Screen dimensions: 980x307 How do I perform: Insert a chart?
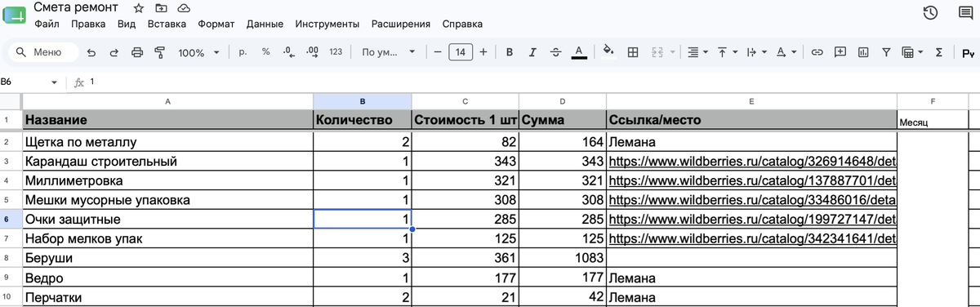[x=862, y=52]
